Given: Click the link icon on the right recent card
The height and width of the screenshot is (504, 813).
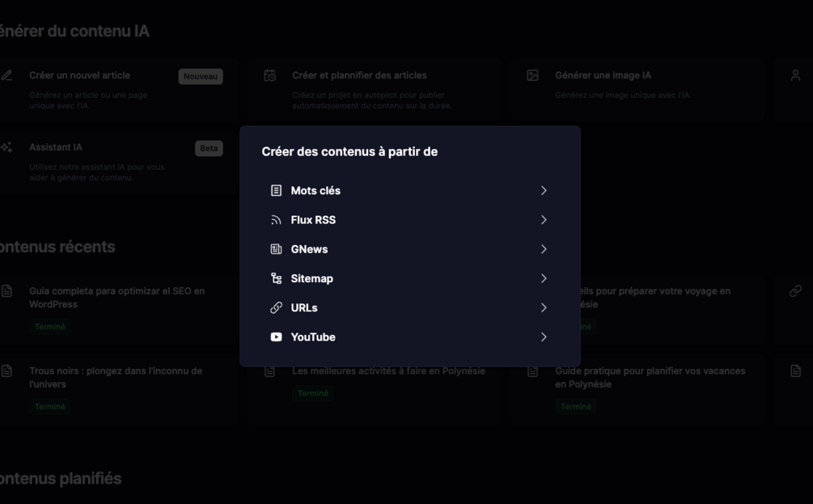Looking at the screenshot, I should (795, 291).
